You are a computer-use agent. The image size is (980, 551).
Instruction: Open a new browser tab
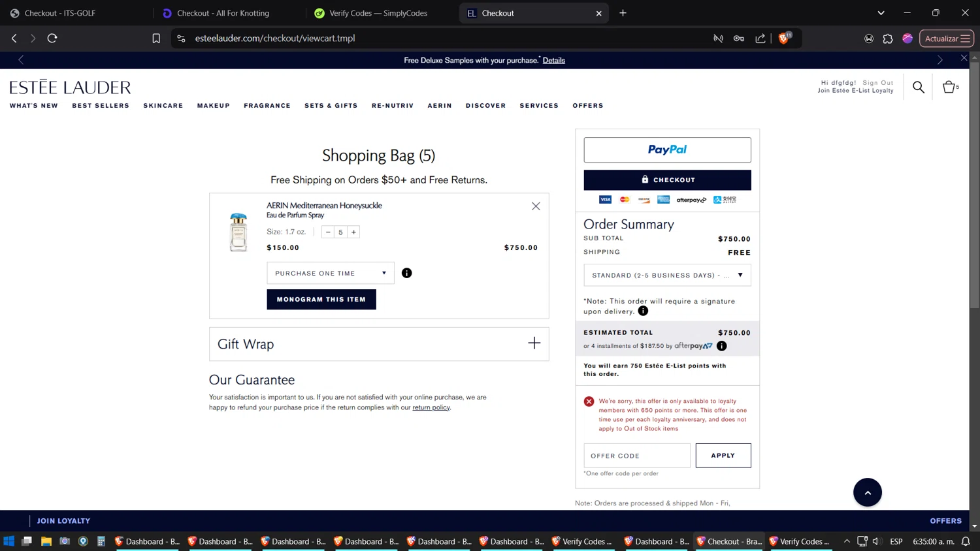pyautogui.click(x=623, y=13)
